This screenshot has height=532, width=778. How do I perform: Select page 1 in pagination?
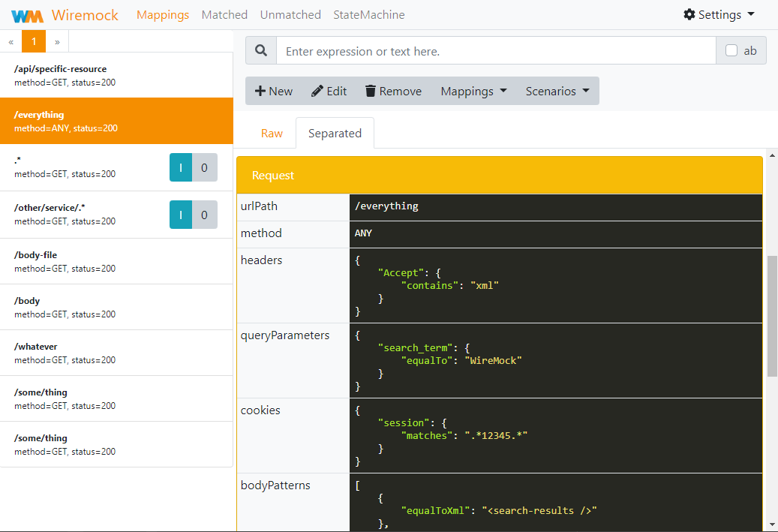(x=34, y=42)
